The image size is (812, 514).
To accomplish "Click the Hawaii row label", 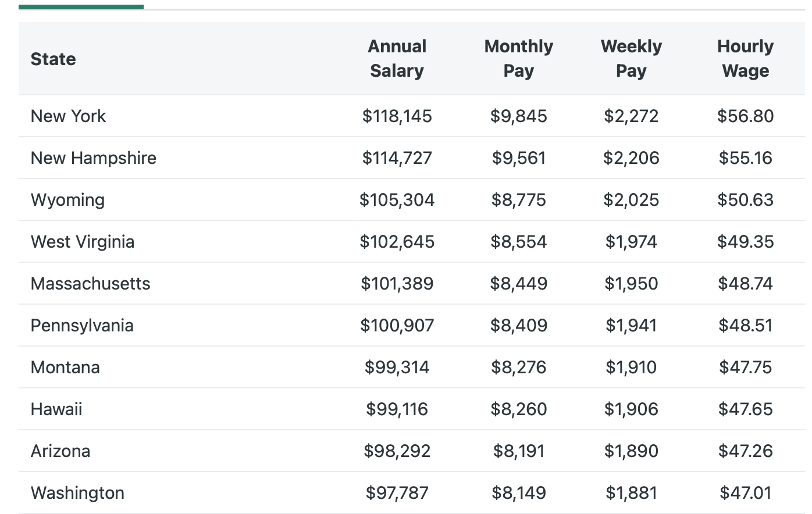I will tap(56, 409).
